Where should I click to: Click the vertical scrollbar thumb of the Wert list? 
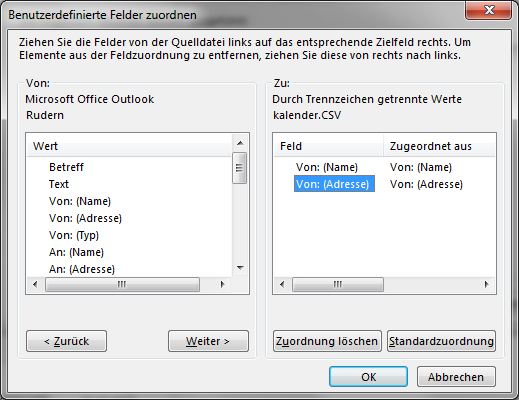(x=239, y=168)
